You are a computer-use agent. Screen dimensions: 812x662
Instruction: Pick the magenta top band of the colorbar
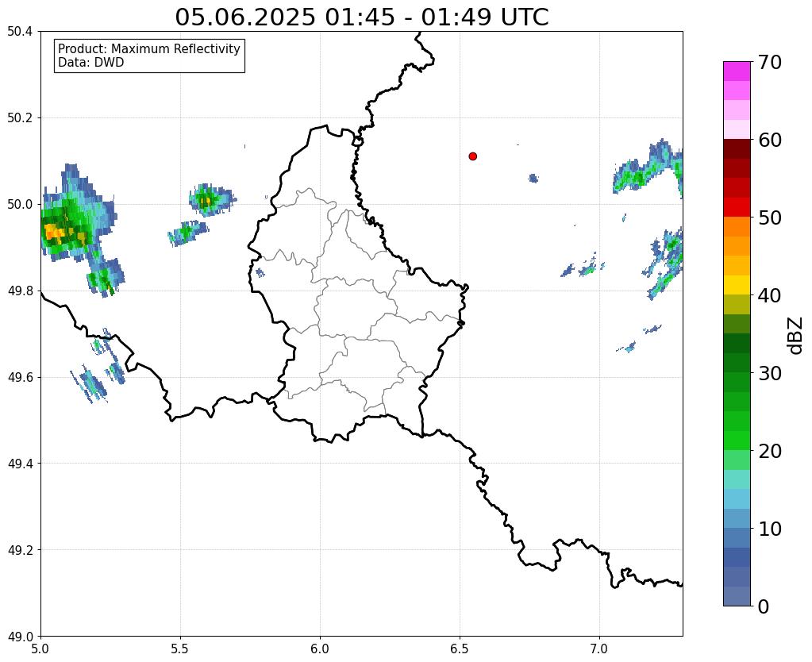pos(737,71)
